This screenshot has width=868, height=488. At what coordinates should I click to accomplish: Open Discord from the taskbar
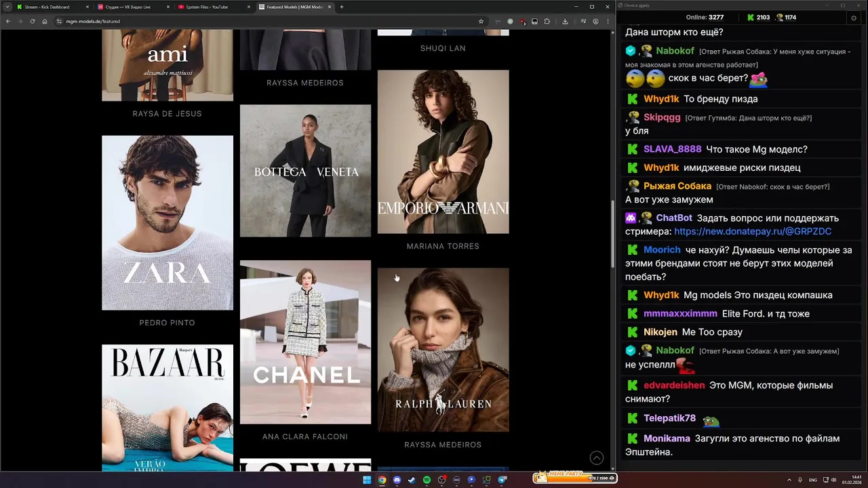pyautogui.click(x=397, y=480)
